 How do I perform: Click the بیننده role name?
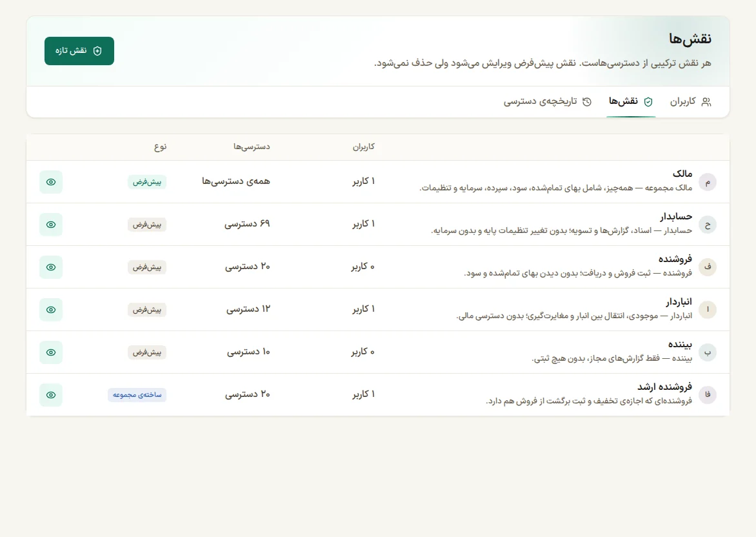(680, 345)
